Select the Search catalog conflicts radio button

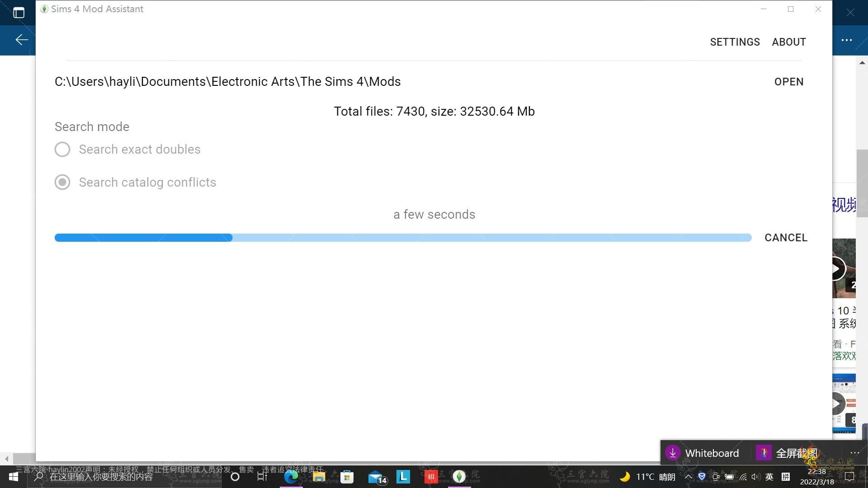(62, 182)
